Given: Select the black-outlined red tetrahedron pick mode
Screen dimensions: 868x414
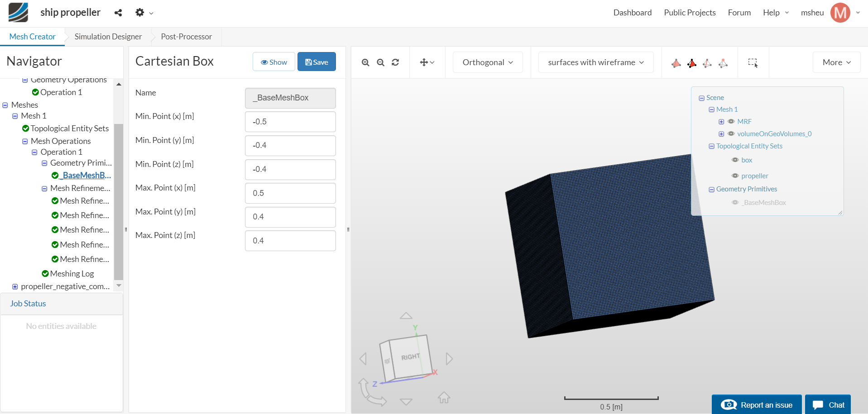Looking at the screenshot, I should pos(691,63).
